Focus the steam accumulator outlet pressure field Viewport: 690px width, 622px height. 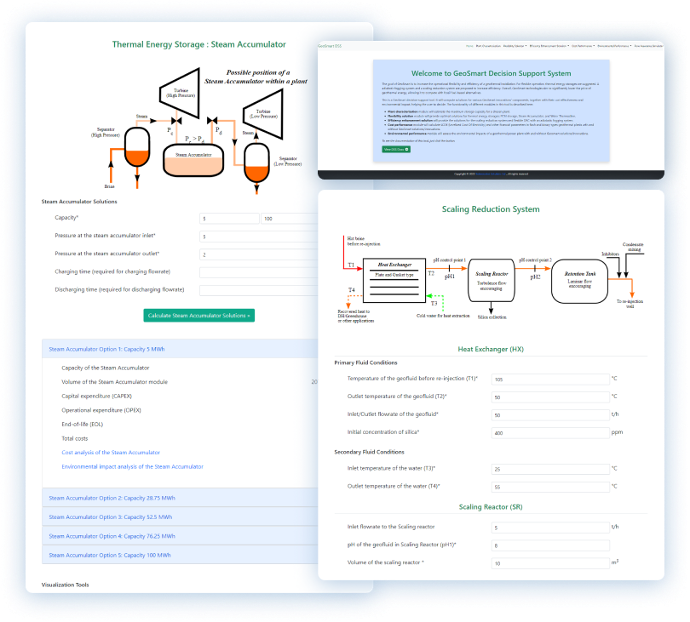tap(258, 254)
